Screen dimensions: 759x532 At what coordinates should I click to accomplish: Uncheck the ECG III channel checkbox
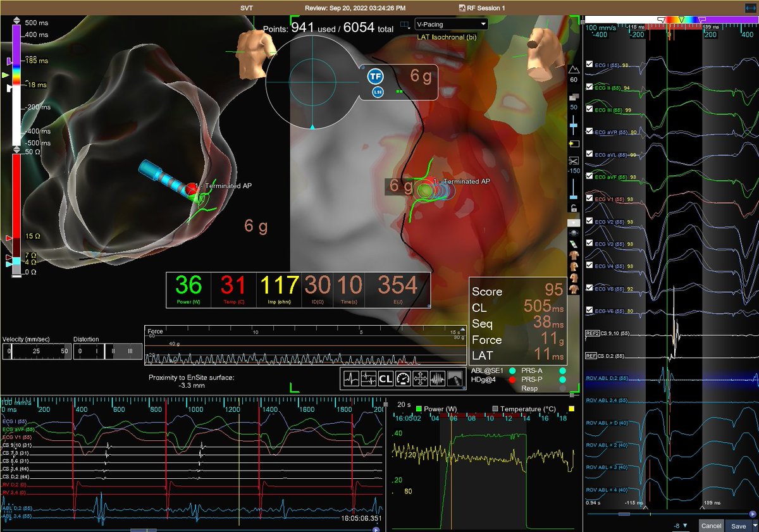[589, 109]
